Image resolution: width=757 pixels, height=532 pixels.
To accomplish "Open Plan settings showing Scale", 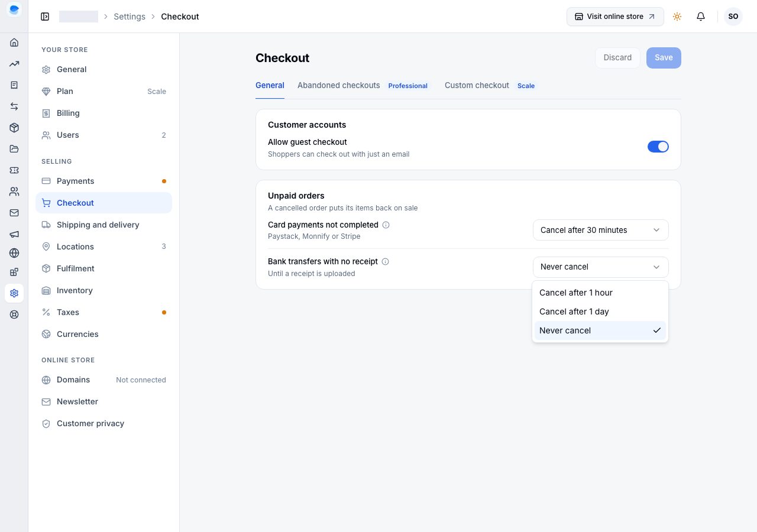I will point(104,91).
